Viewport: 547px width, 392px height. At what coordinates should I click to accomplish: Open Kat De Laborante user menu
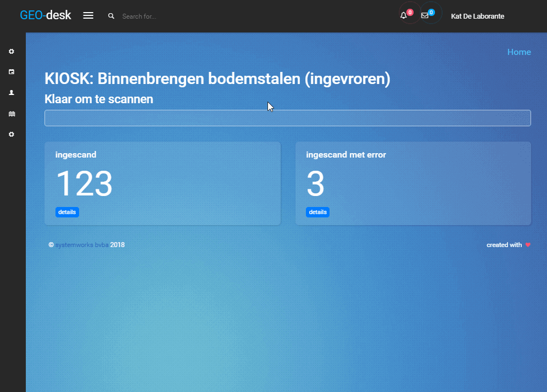coord(477,16)
